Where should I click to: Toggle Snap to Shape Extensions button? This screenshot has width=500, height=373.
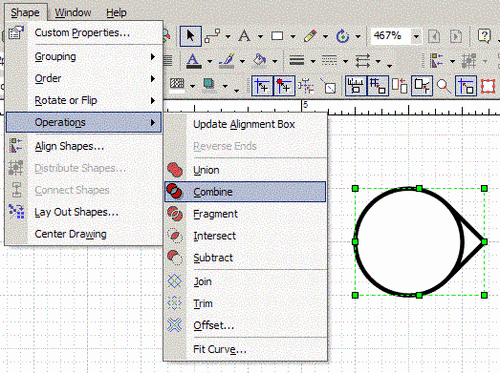pos(422,86)
